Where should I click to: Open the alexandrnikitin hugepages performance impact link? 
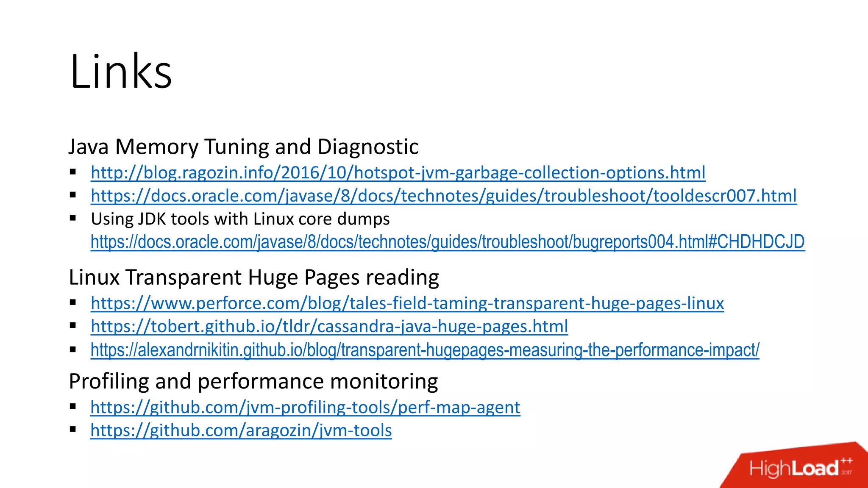click(425, 350)
